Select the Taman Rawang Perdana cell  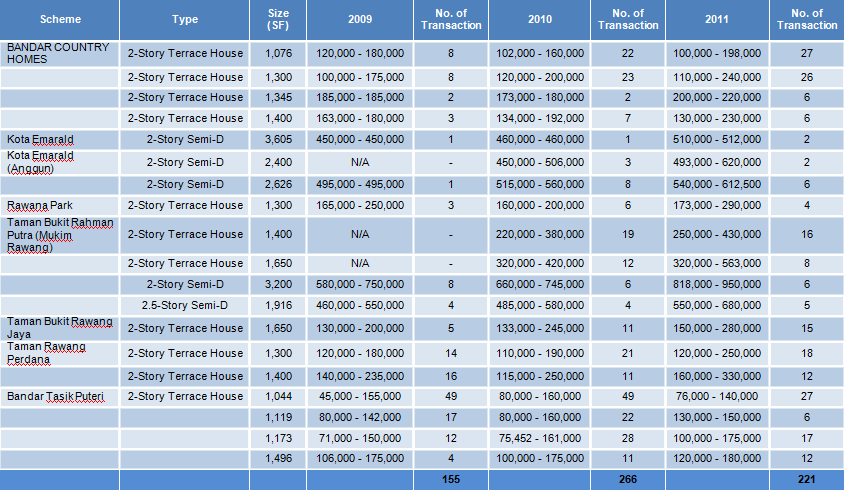point(60,353)
